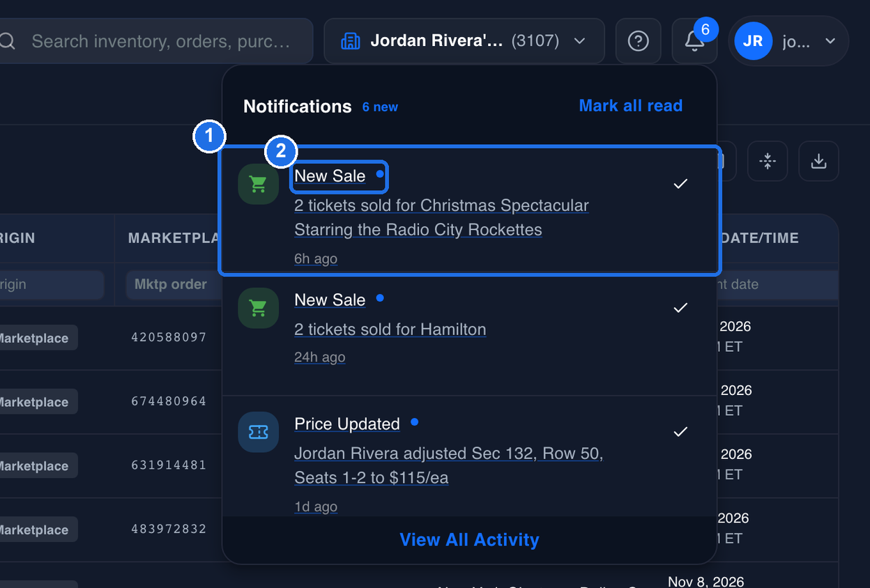The width and height of the screenshot is (870, 588).
Task: Click ticket icon of Price Updated notification
Action: (x=259, y=432)
